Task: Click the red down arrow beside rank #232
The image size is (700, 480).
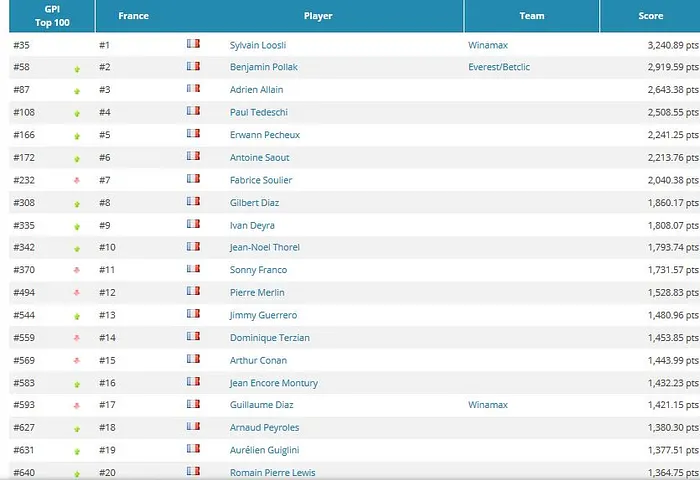Action: [77, 180]
